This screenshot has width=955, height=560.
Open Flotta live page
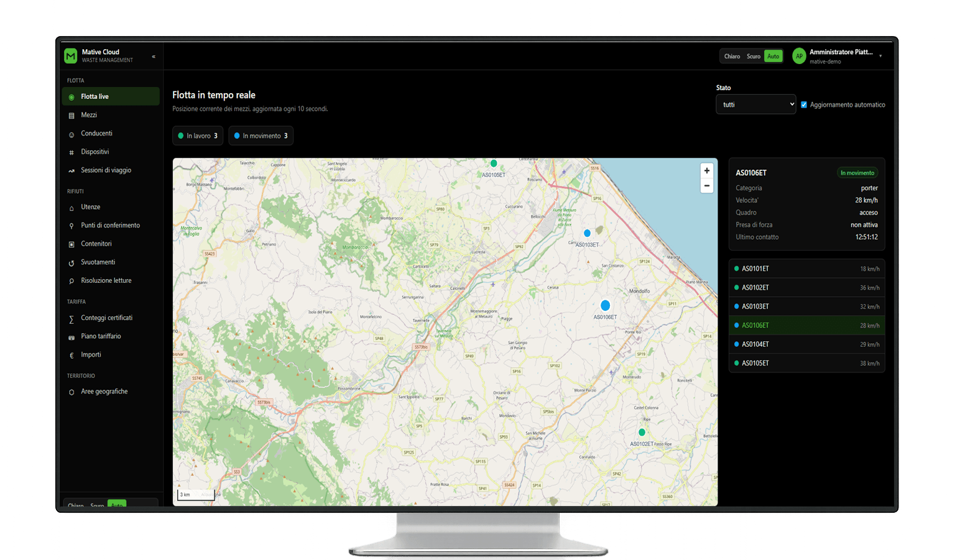coord(111,96)
